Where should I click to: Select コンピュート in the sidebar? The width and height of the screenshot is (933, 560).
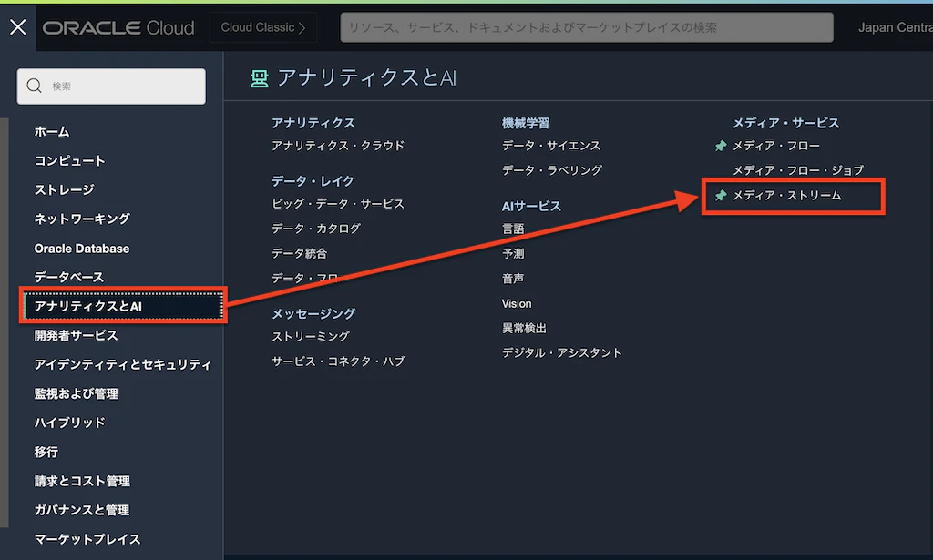pos(69,160)
